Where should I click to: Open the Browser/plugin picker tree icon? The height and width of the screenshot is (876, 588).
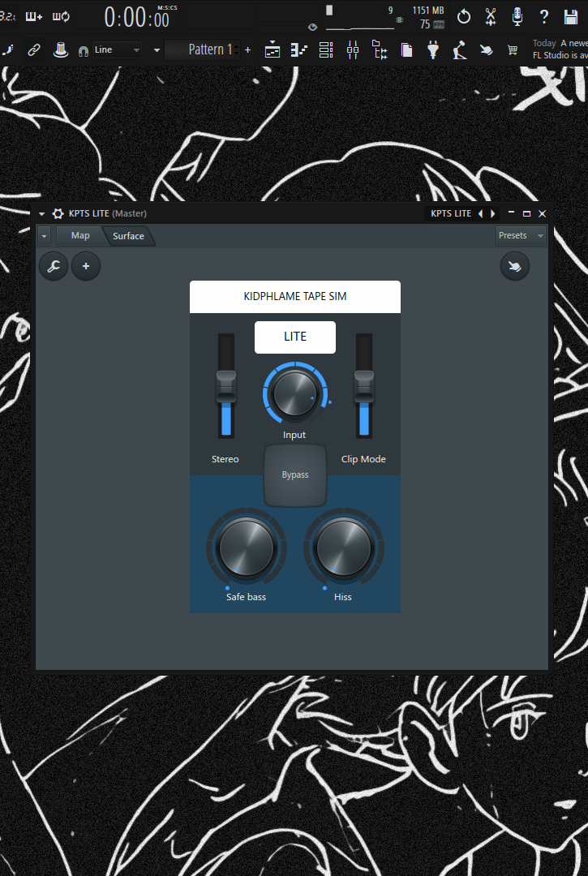click(x=380, y=49)
